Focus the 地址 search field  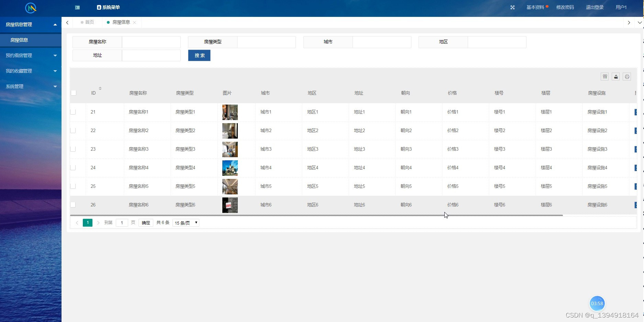click(151, 55)
